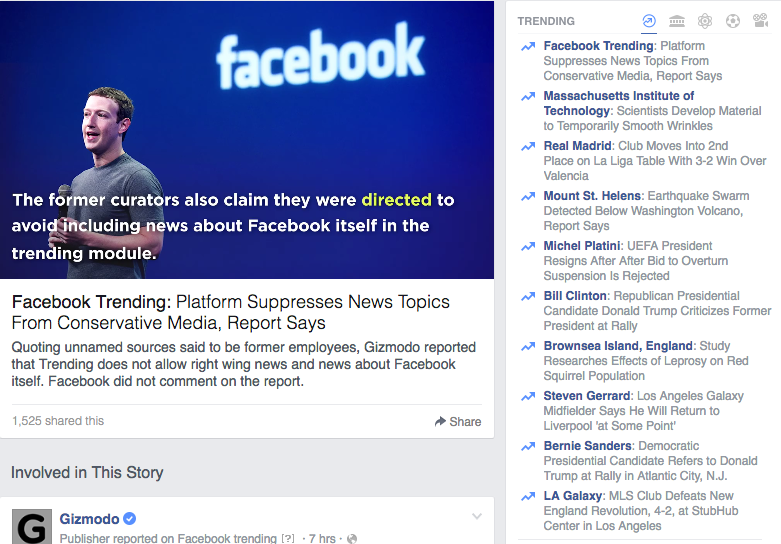This screenshot has width=781, height=544.
Task: Click the public globe icon on Gizmodo post
Action: (352, 539)
